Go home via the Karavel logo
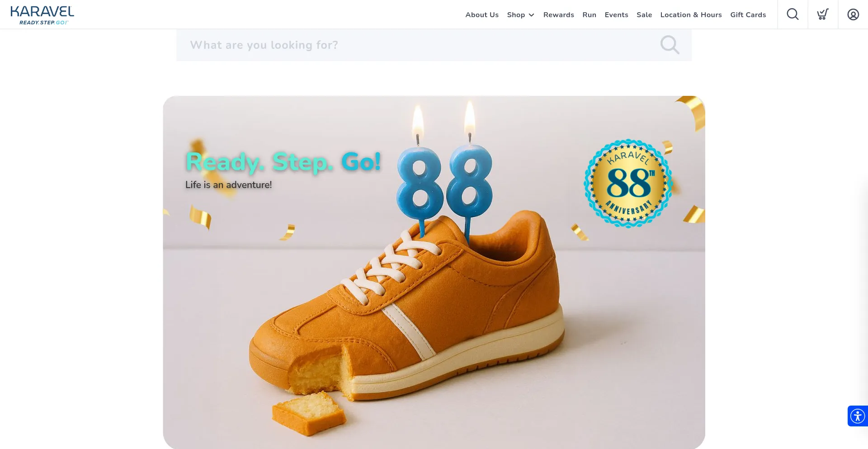The image size is (868, 449). [42, 15]
